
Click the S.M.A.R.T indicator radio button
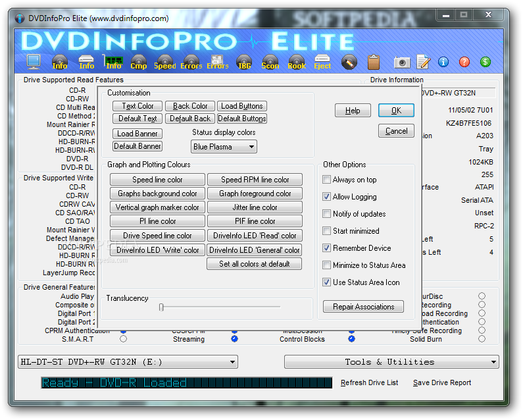click(x=124, y=339)
